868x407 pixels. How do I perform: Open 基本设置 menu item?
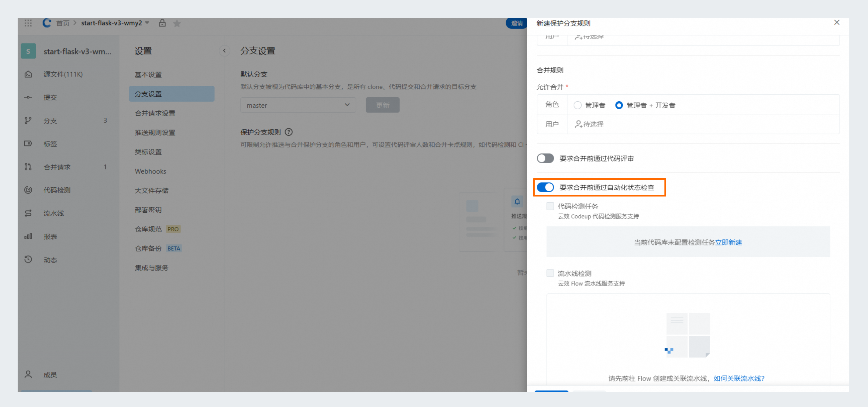[171, 75]
